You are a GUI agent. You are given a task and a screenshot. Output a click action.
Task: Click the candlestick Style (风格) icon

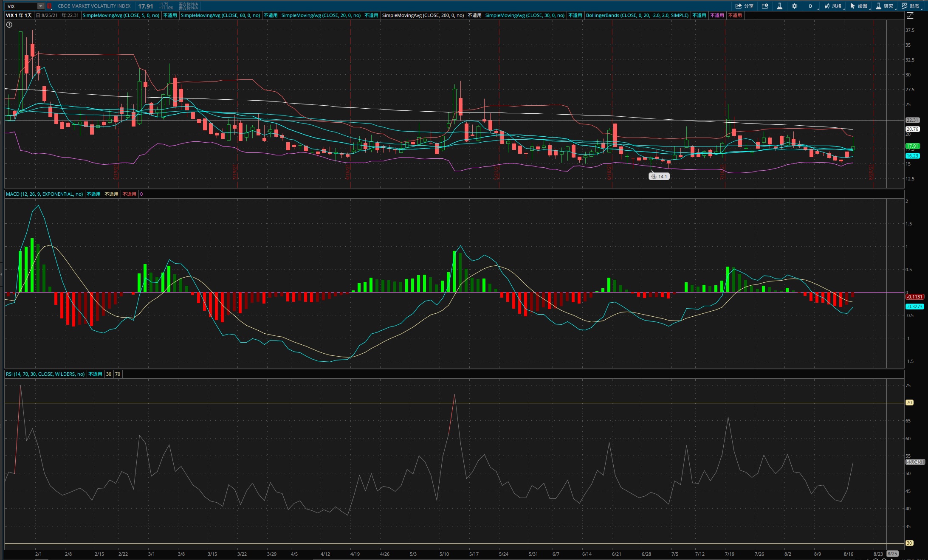(x=833, y=6)
